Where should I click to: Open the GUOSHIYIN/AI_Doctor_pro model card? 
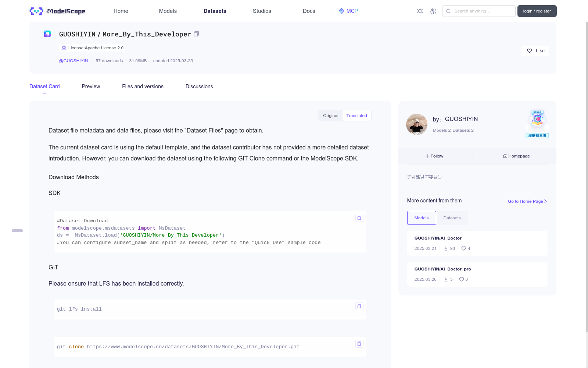pyautogui.click(x=477, y=274)
